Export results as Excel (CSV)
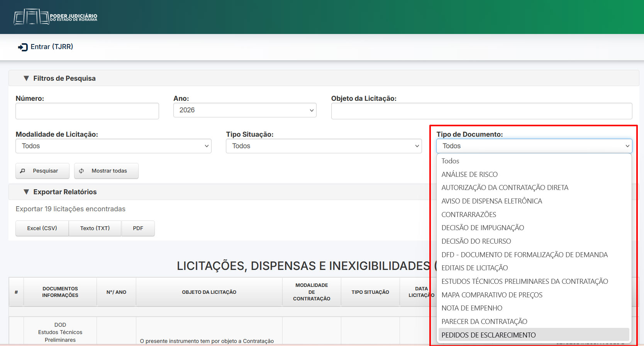The height and width of the screenshot is (346, 644). tap(42, 228)
